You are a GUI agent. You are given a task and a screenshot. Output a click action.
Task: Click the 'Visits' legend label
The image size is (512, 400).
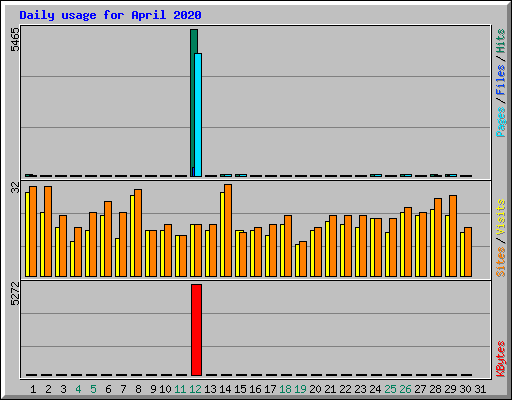pyautogui.click(x=501, y=217)
